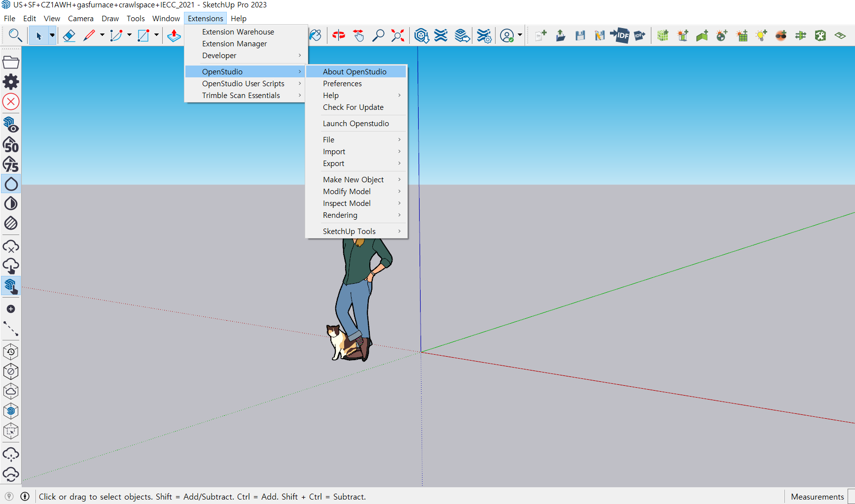Click the New Interior Partition Group icon
Viewport: 855px width, 504px height.
(703, 35)
